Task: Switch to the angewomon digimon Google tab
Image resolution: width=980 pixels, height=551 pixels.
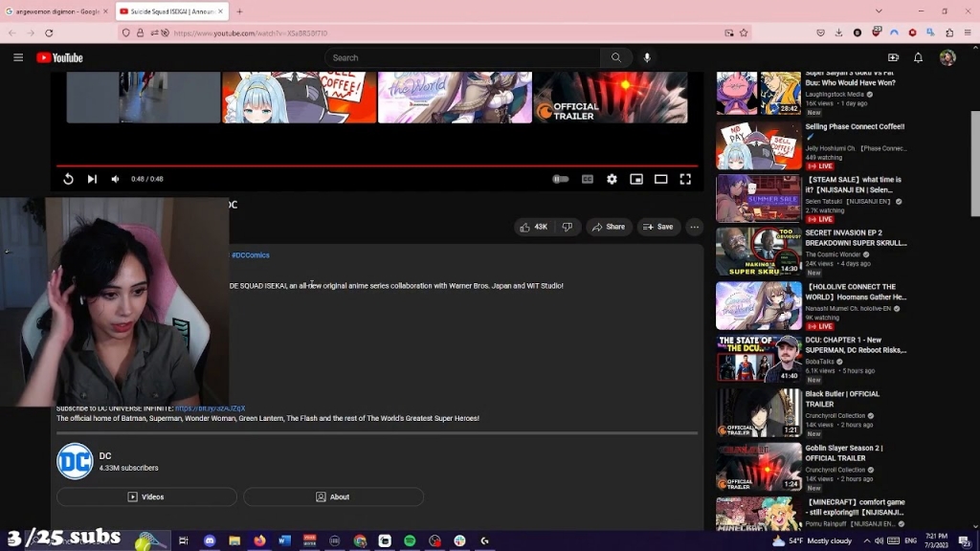Action: [x=56, y=11]
